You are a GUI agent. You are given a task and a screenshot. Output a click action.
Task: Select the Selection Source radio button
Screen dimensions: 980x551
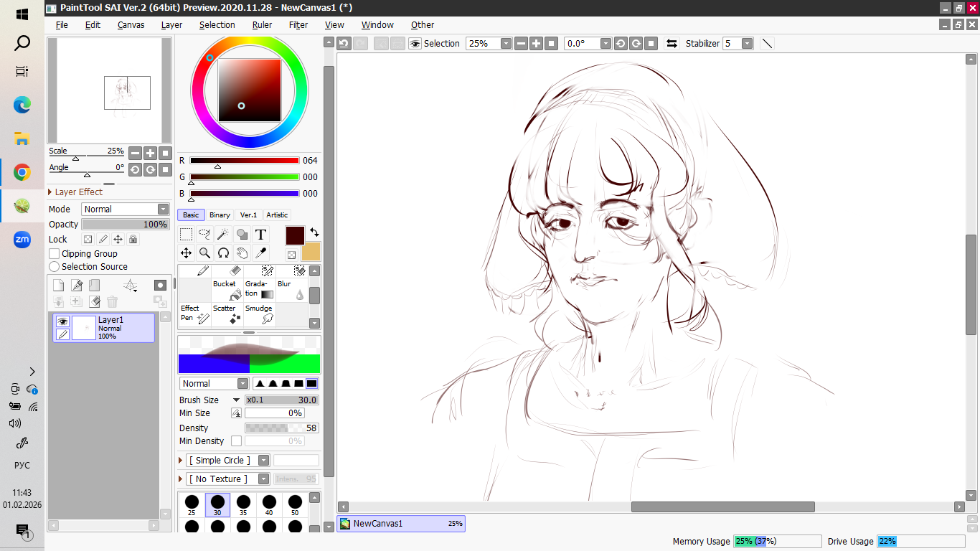pos(54,267)
